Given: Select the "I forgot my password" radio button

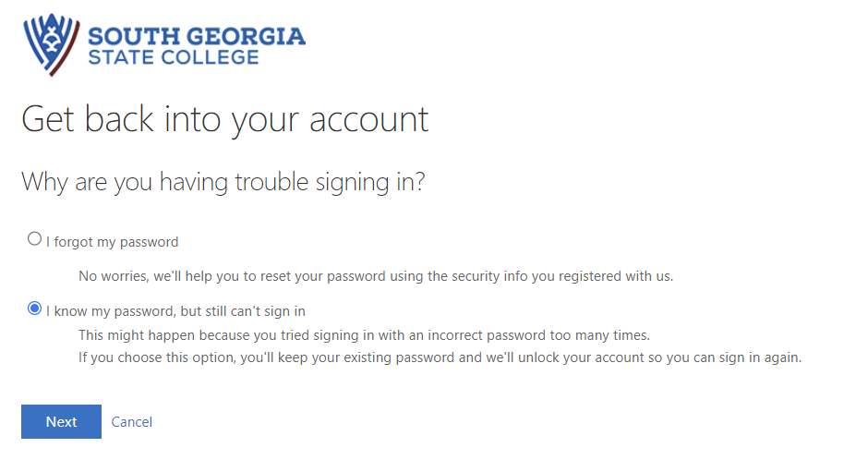Looking at the screenshot, I should coord(35,239).
